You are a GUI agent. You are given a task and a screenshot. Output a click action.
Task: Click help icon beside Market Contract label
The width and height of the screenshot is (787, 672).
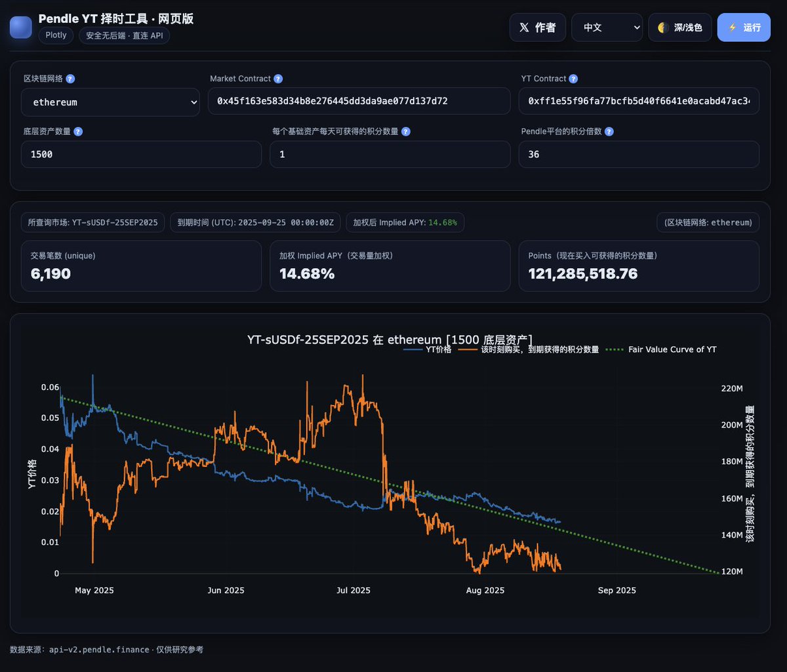pos(278,79)
